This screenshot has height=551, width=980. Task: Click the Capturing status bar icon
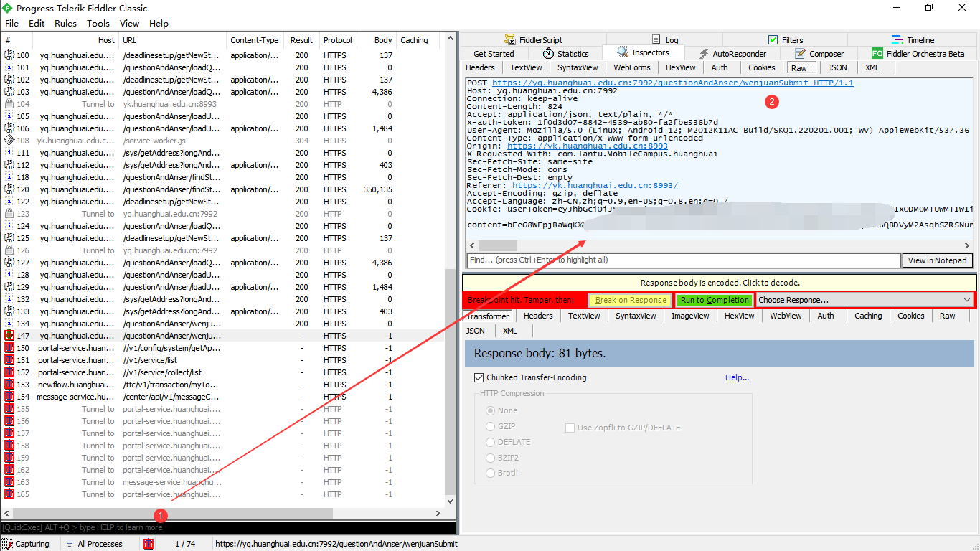tap(7, 544)
